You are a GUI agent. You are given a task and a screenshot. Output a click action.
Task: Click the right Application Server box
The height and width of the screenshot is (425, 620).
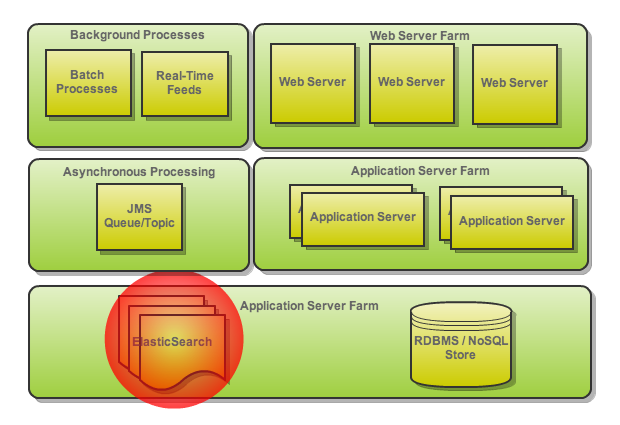click(x=512, y=223)
